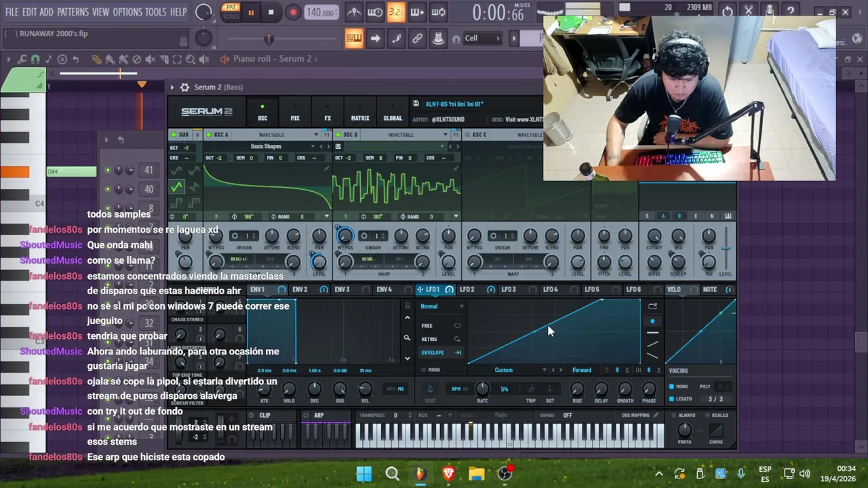Open Brave browser from taskbar
868x488 pixels.
tap(448, 473)
